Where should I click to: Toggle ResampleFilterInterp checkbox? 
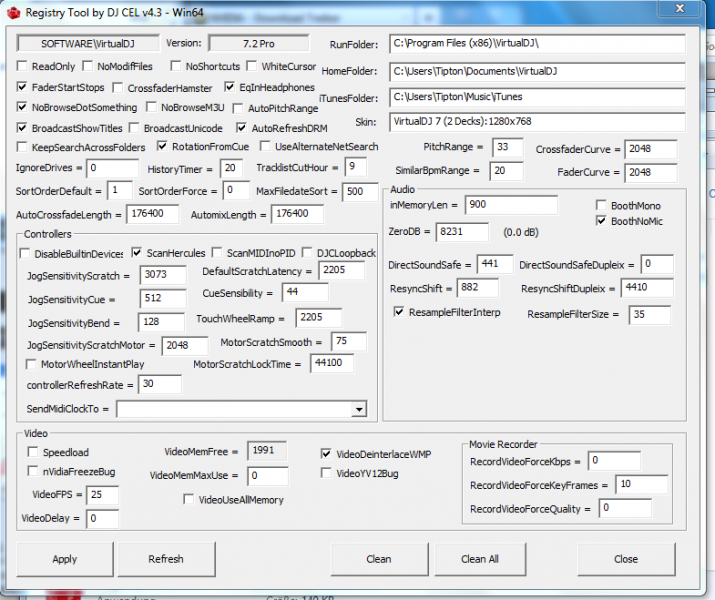point(399,312)
